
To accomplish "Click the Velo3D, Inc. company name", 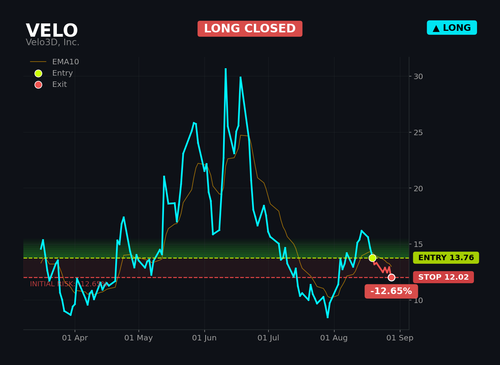I will point(52,42).
